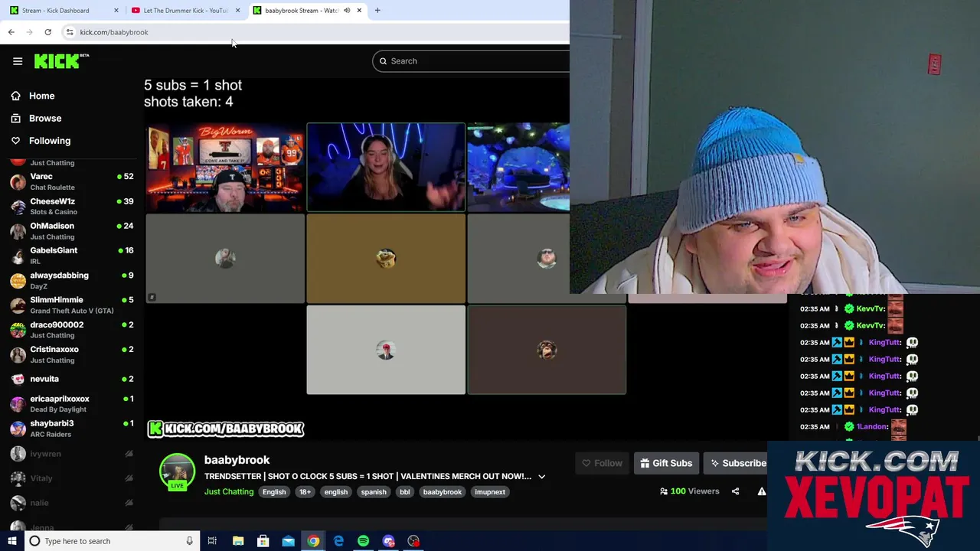
Task: Open Varec channel in sidebar
Action: coord(72,181)
